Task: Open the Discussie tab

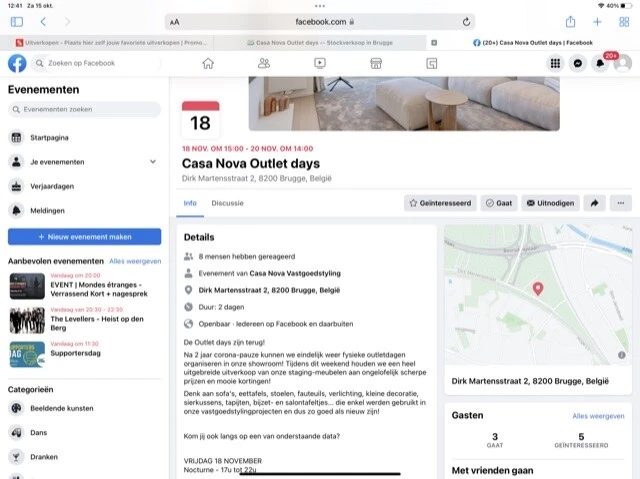Action: (227, 203)
